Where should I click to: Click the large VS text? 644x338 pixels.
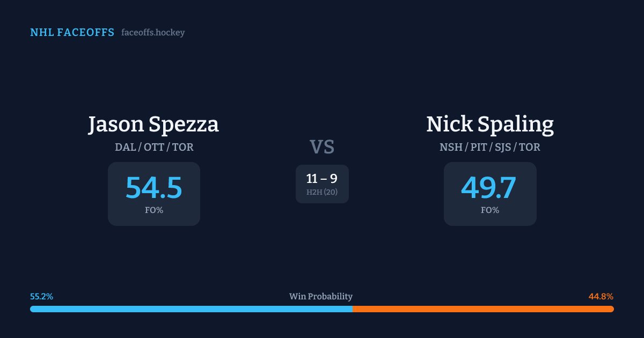[322, 147]
